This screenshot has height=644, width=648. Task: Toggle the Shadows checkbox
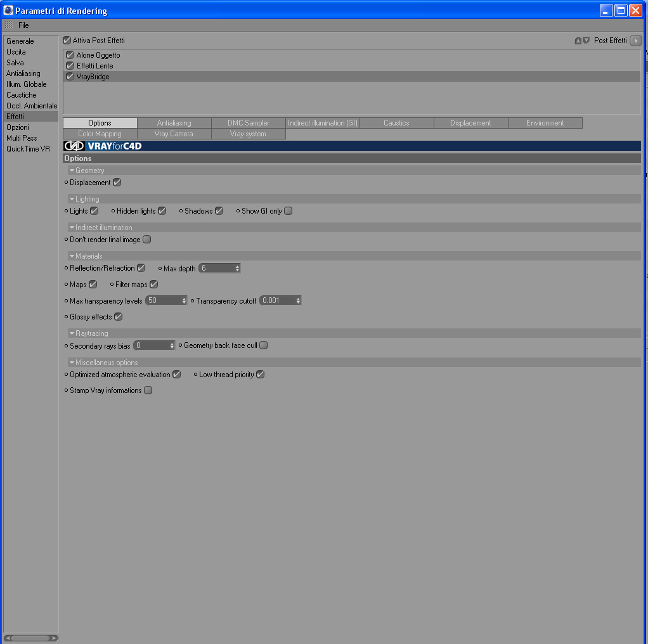[x=219, y=210]
